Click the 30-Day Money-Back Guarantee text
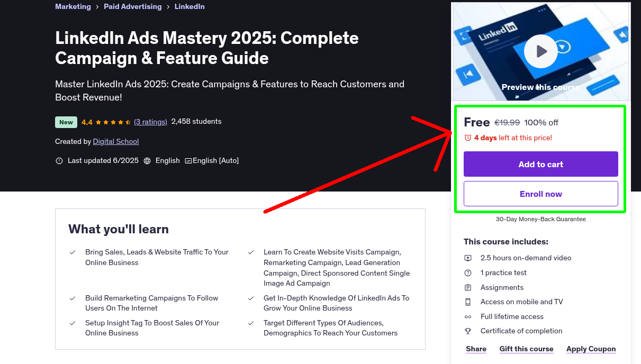 (x=541, y=219)
